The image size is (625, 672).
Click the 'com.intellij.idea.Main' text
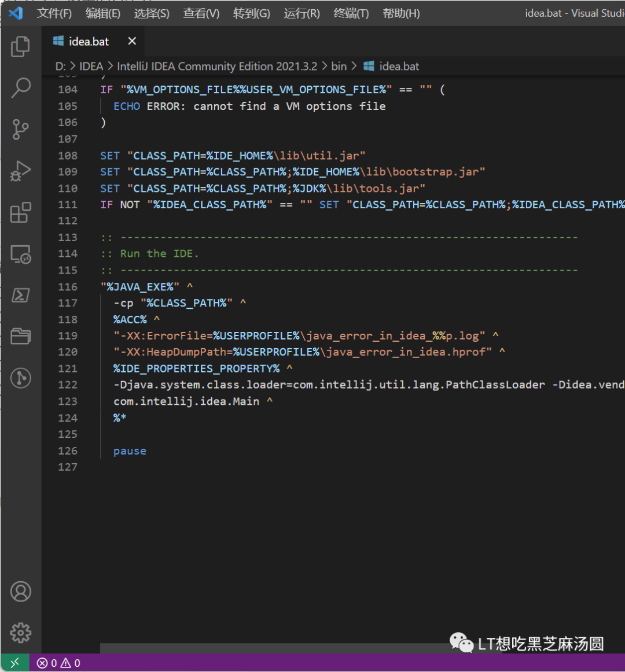(x=186, y=401)
